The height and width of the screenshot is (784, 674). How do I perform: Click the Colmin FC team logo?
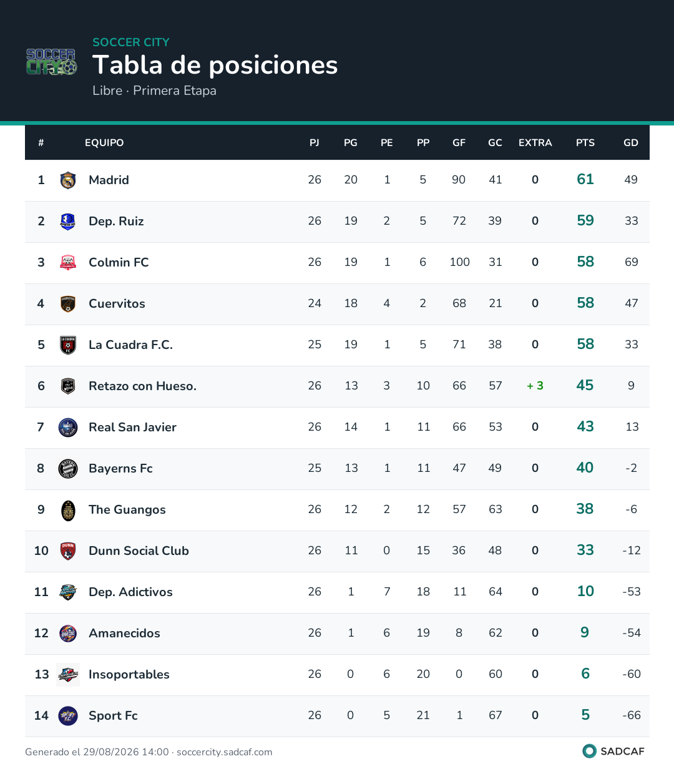click(68, 263)
